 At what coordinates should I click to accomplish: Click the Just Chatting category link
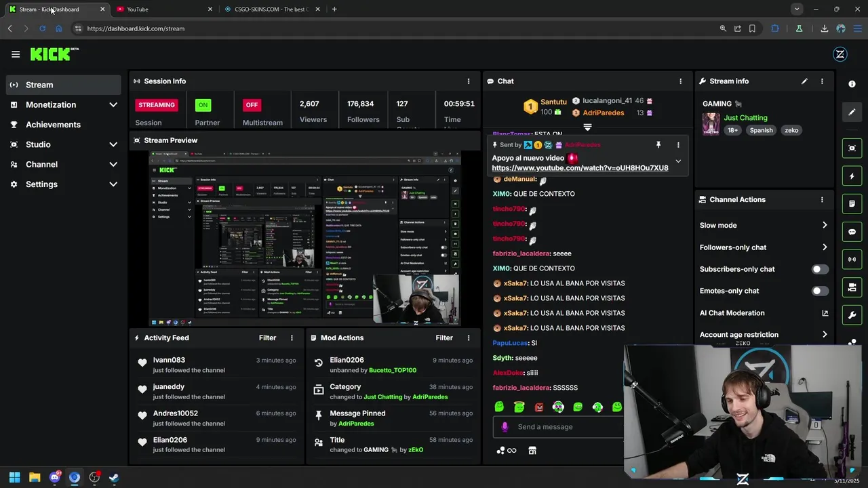[x=745, y=118]
